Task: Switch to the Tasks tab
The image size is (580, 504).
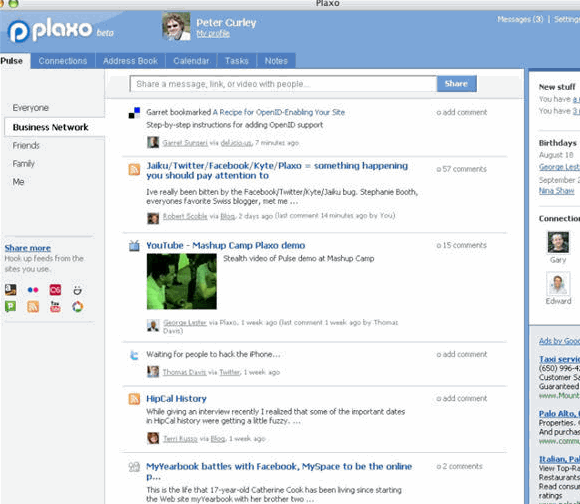Action: click(x=237, y=61)
